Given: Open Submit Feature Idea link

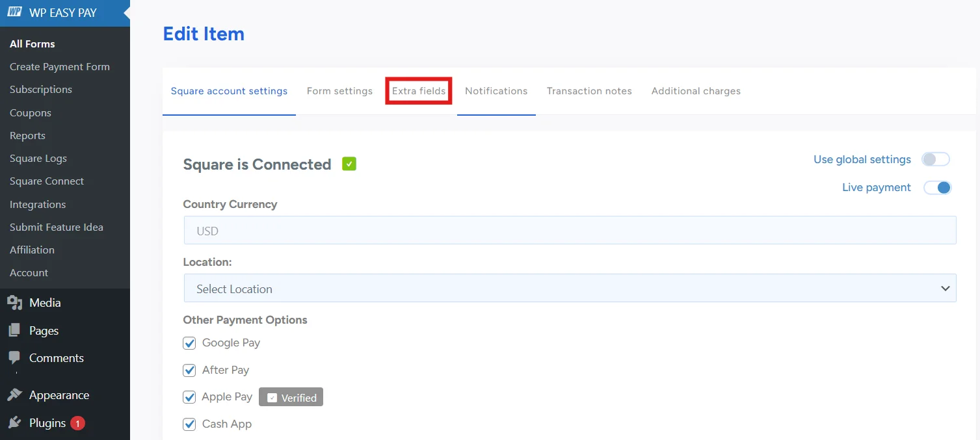Looking at the screenshot, I should (57, 227).
